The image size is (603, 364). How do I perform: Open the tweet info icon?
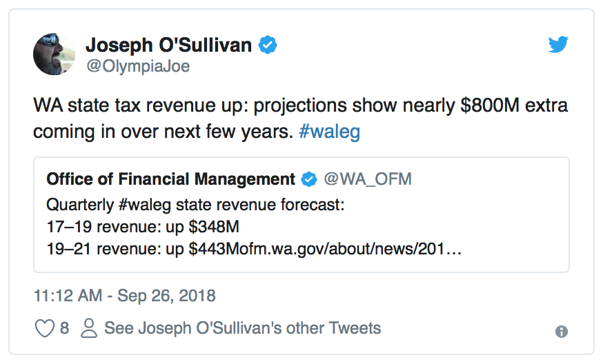[x=562, y=332]
